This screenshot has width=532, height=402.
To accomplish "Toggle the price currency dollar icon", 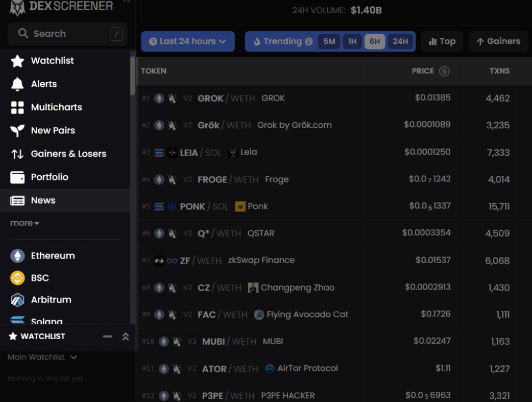I will tap(445, 71).
